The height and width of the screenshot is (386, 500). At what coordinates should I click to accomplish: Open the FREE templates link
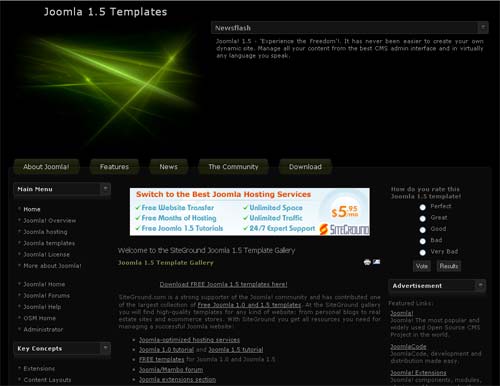[x=162, y=360]
